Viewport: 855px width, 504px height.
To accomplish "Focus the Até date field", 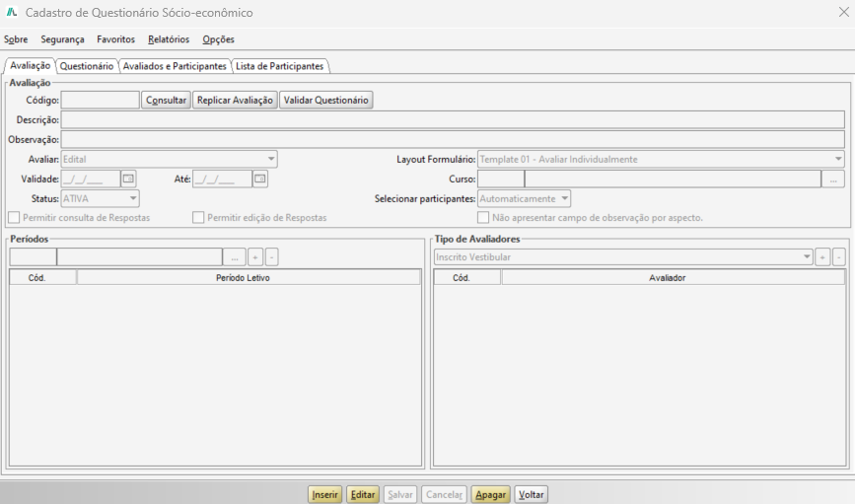I will coord(223,179).
